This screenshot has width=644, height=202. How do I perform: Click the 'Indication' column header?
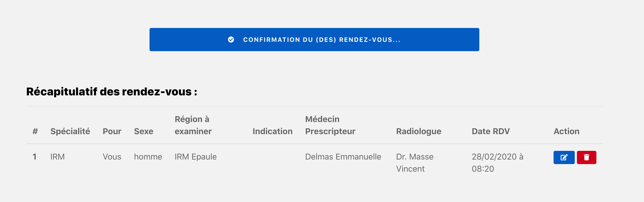click(272, 131)
